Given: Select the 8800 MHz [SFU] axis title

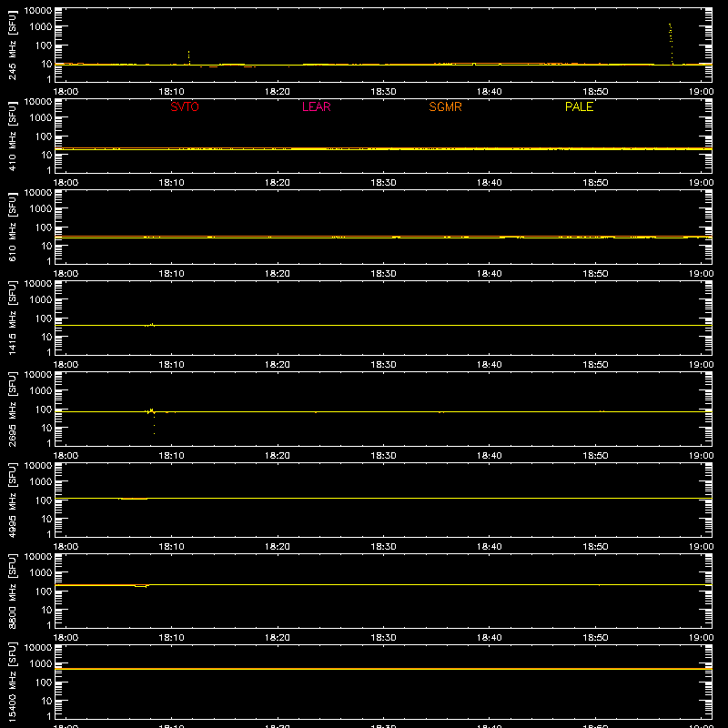Looking at the screenshot, I should pos(12,591).
